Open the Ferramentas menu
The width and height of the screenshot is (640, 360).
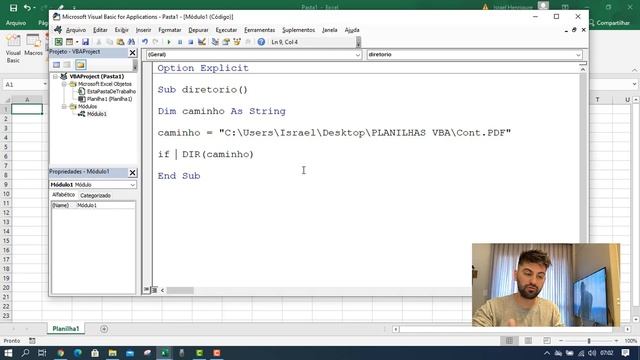260,30
